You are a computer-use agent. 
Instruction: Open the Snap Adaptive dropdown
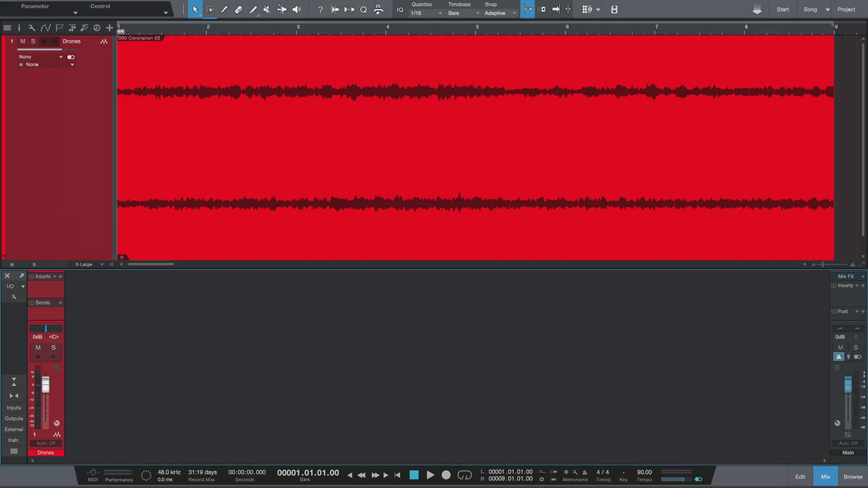[500, 13]
